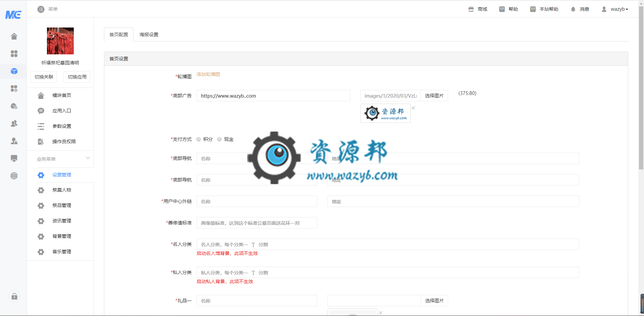Click 选择图片 for 底部广告

pos(434,96)
